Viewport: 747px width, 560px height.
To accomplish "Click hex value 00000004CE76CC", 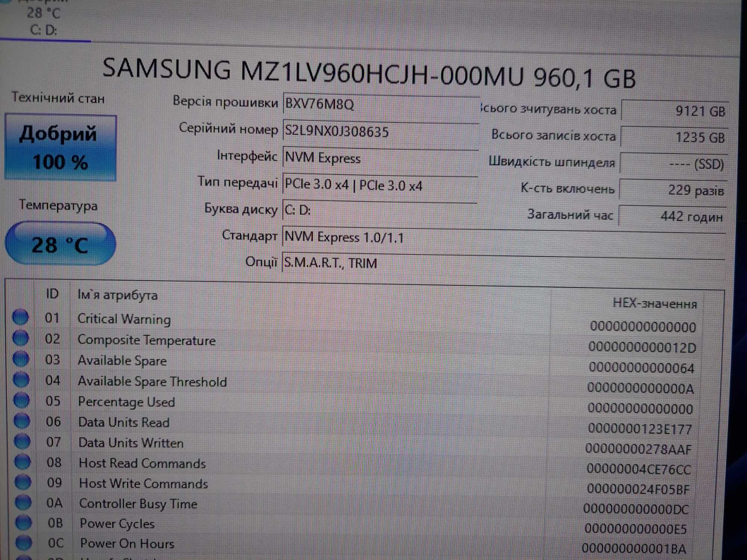I will (x=638, y=469).
